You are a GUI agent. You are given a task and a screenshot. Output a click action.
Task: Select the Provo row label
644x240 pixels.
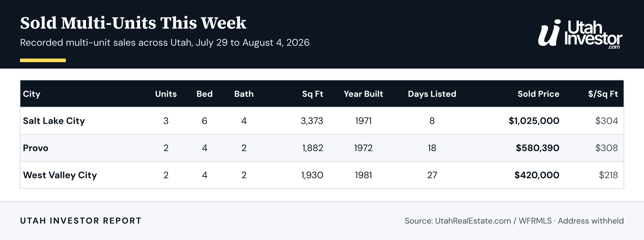(x=35, y=148)
